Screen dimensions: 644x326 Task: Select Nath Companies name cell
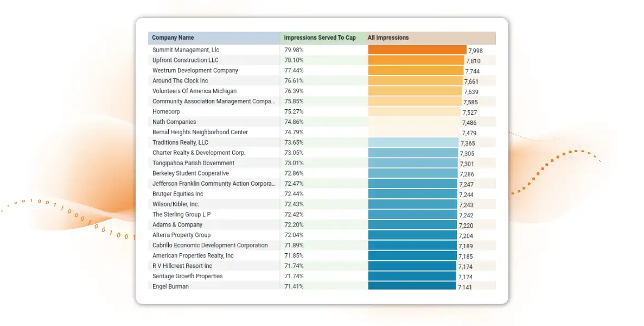(174, 122)
